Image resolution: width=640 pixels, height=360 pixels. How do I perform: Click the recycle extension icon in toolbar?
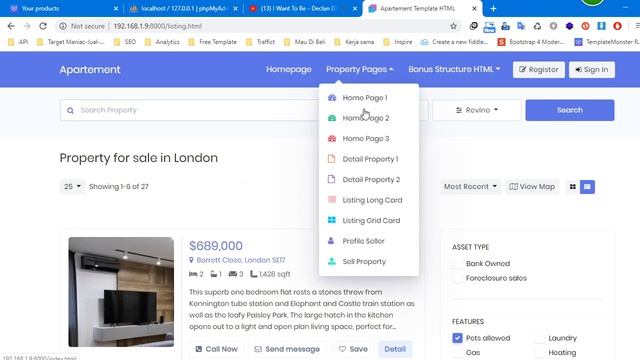[x=537, y=26]
